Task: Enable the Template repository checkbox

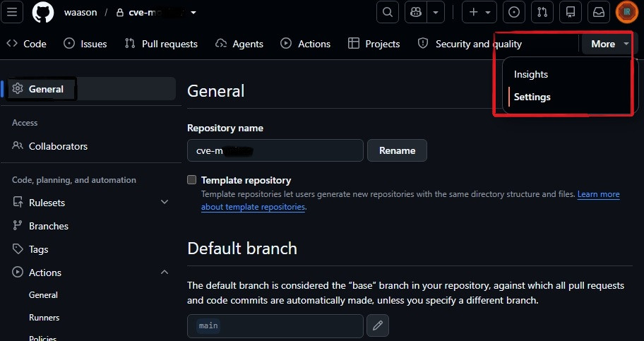Action: (x=192, y=179)
